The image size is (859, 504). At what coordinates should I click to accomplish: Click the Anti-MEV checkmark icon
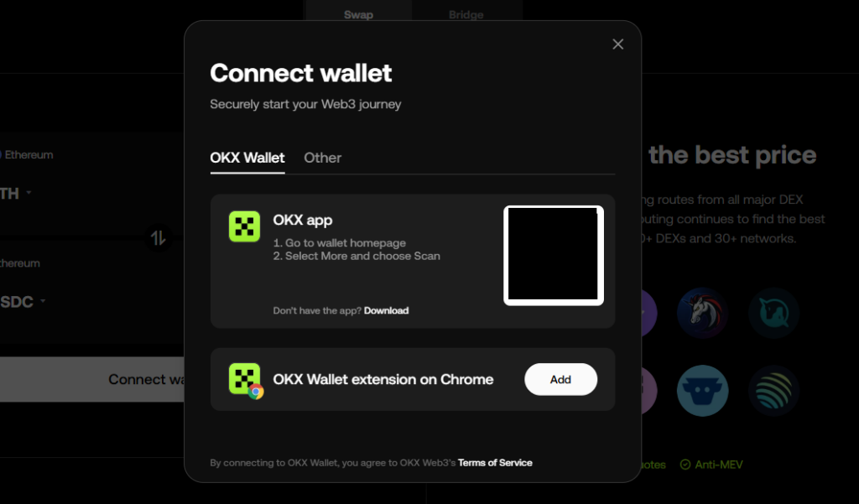[685, 465]
